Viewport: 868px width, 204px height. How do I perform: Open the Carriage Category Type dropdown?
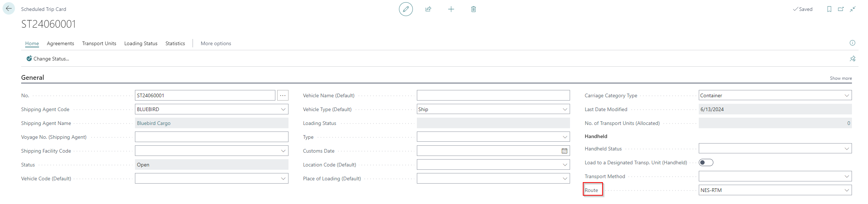click(846, 95)
